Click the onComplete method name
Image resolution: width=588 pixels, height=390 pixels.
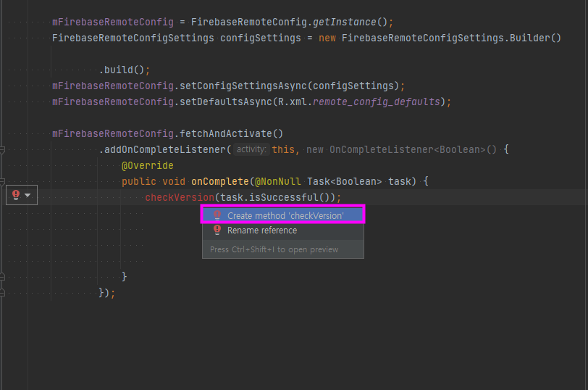[220, 182]
